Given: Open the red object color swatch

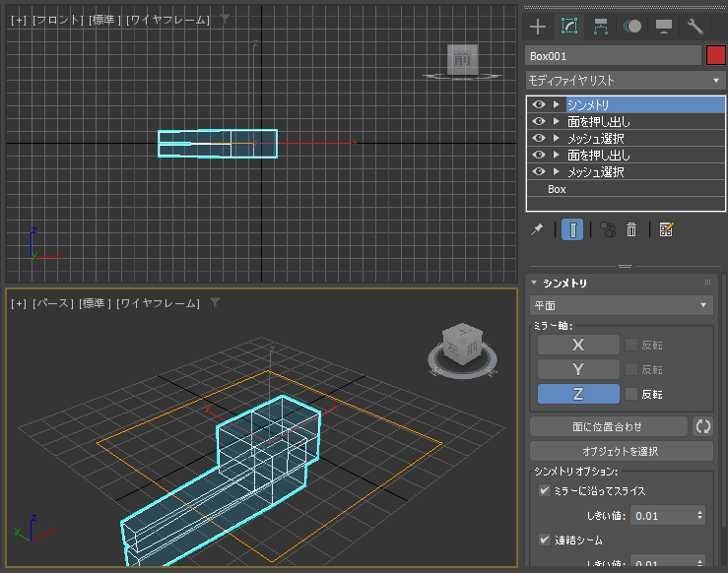Looking at the screenshot, I should 715,55.
